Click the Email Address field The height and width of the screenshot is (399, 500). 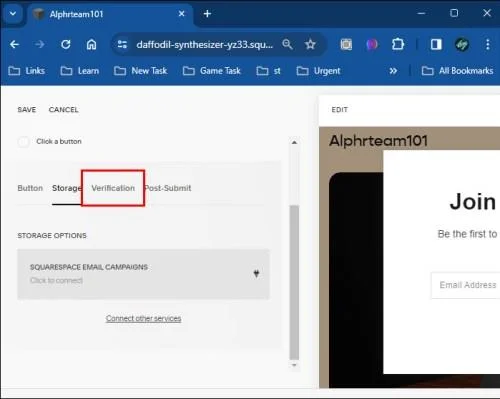[466, 285]
